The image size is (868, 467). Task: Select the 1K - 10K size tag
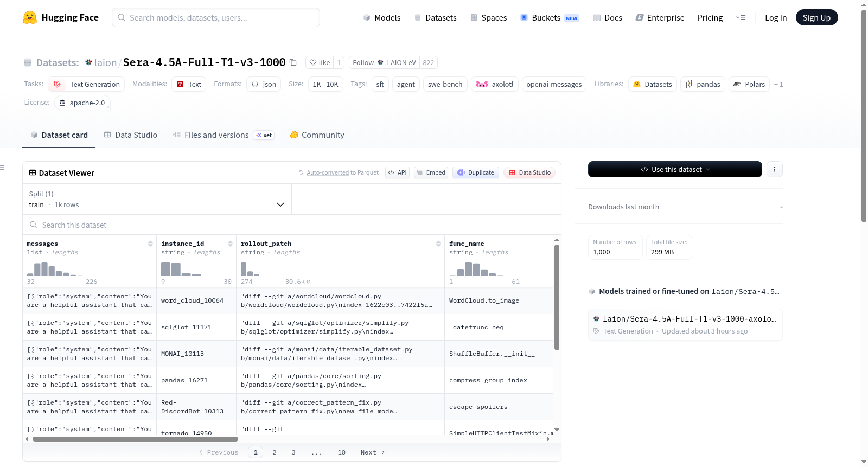click(x=325, y=84)
